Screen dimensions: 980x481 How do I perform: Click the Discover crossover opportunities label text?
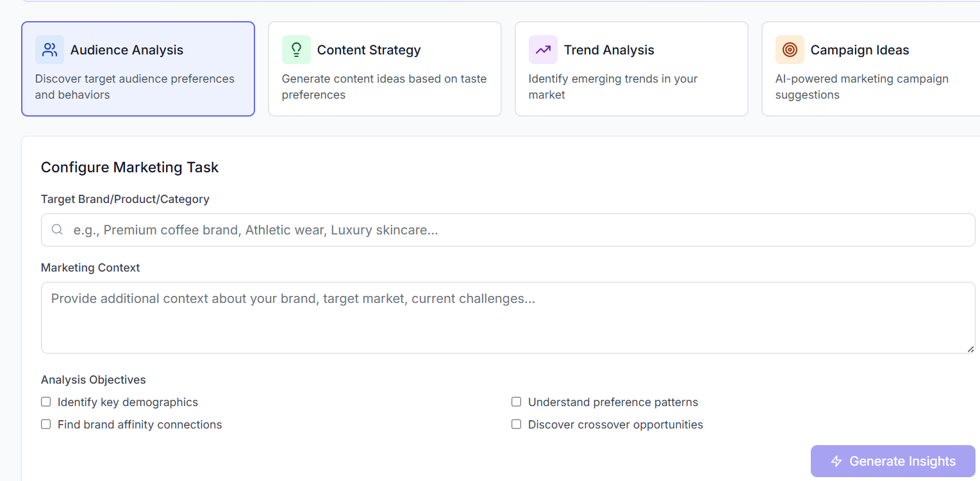(615, 425)
